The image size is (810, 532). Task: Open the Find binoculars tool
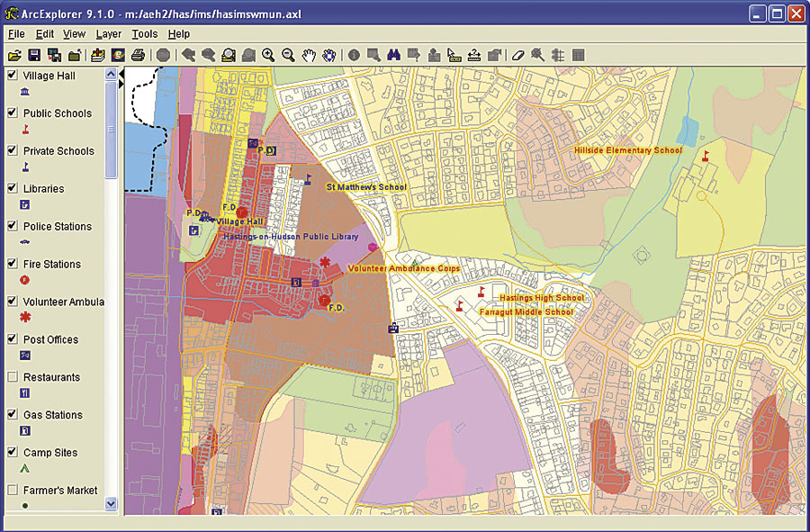[x=393, y=56]
